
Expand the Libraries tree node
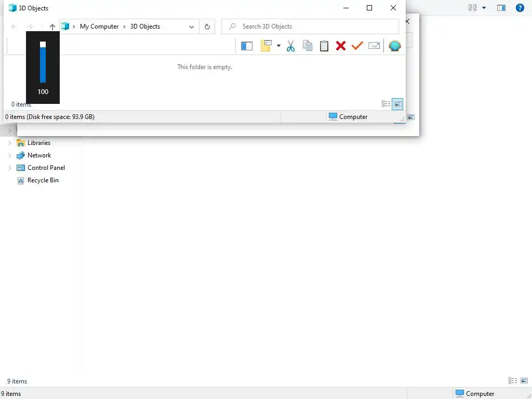click(10, 143)
